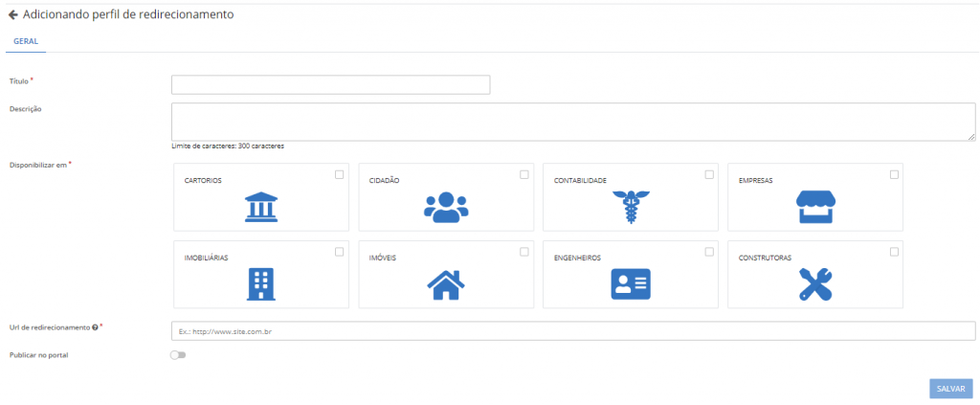980x405 pixels.
Task: Select the Contabilidade caduceus icon
Action: point(630,207)
